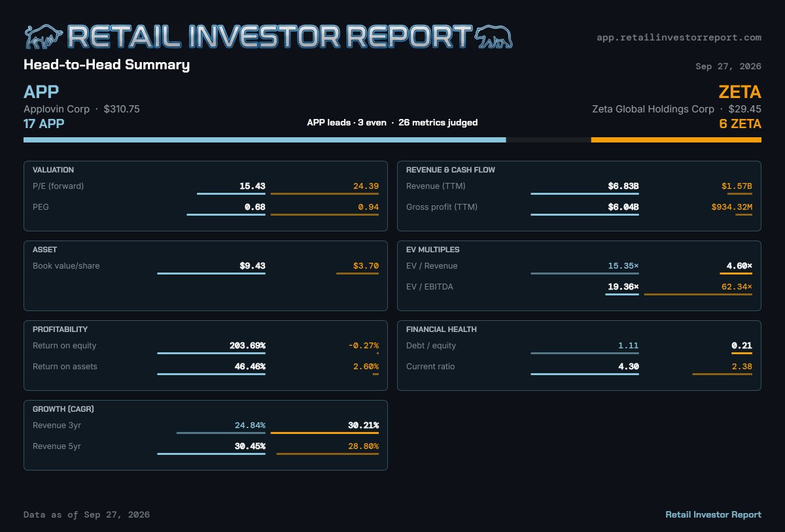The image size is (785, 532).
Task: Click the Data as of footer text
Action: coord(86,514)
